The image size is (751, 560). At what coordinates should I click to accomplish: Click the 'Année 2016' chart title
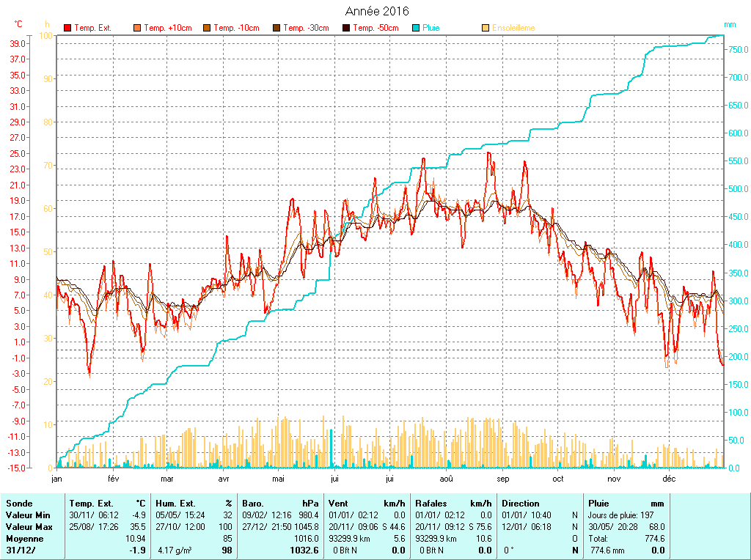point(377,11)
